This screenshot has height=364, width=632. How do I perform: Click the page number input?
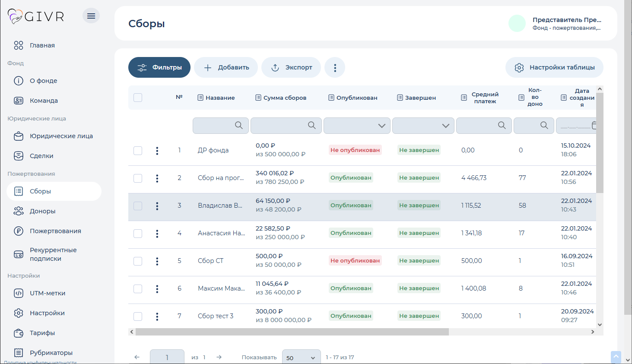167,357
